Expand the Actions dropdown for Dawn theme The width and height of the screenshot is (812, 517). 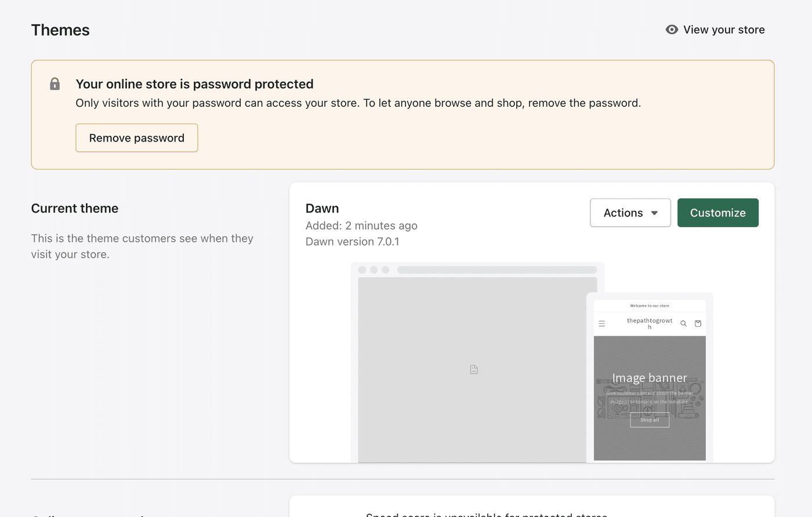tap(630, 213)
